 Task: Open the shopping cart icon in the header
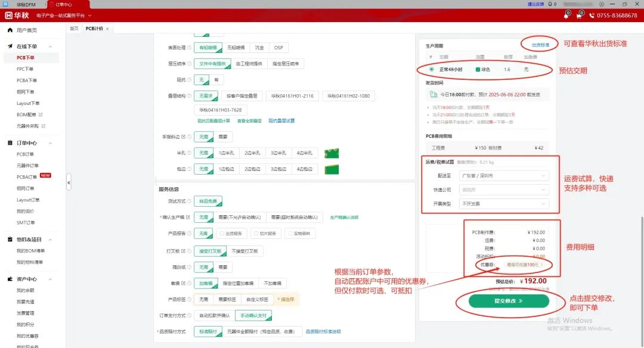[x=579, y=15]
